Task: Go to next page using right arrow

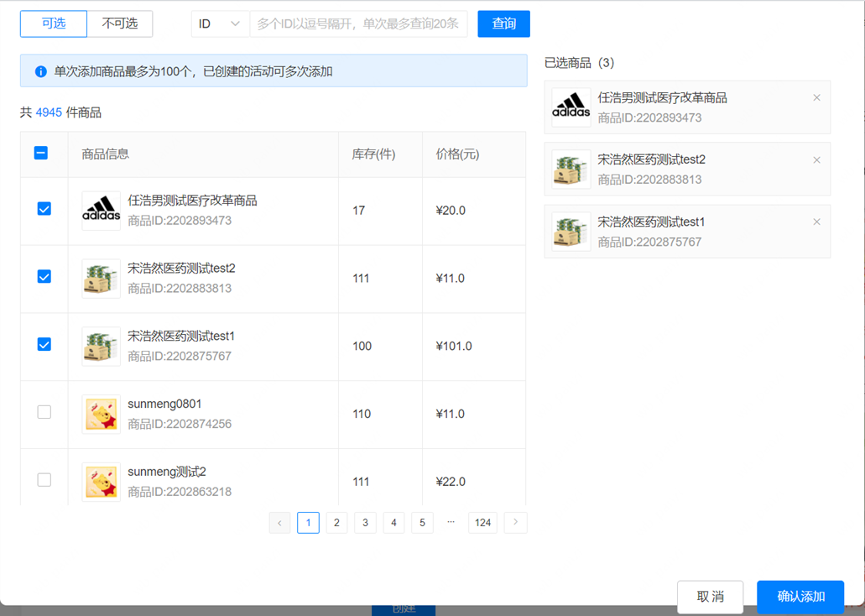Action: click(x=515, y=523)
